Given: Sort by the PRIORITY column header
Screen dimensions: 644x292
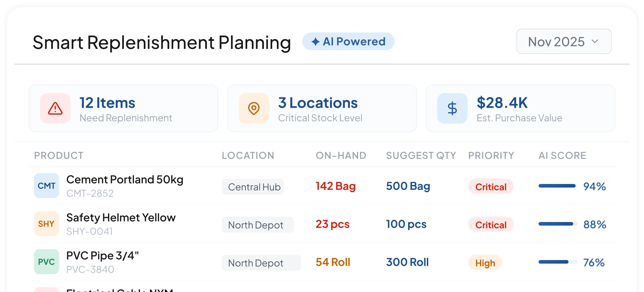Looking at the screenshot, I should tap(491, 155).
